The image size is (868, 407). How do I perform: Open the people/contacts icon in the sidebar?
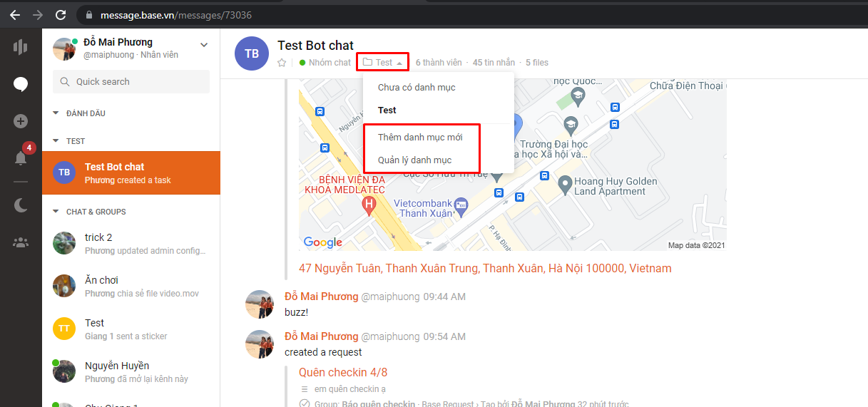point(21,242)
